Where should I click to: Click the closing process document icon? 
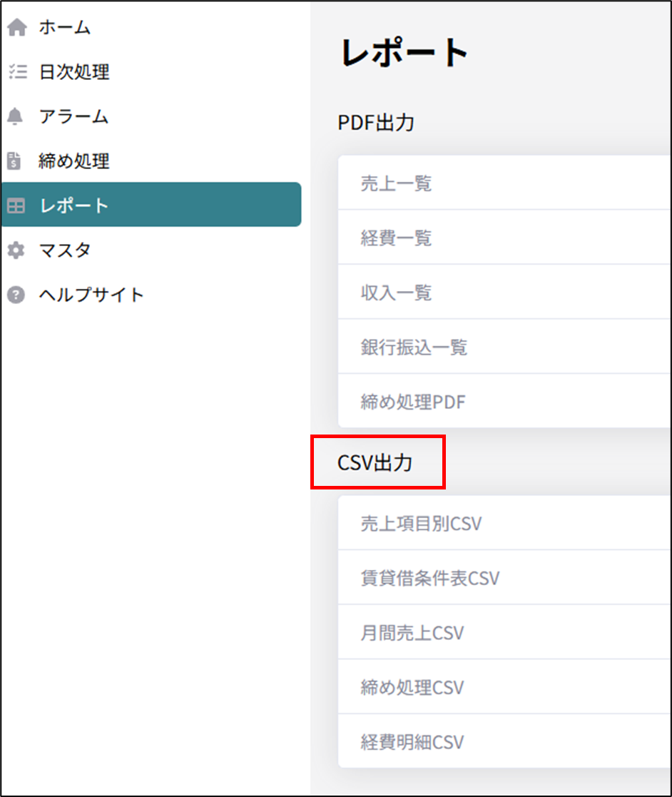point(15,161)
